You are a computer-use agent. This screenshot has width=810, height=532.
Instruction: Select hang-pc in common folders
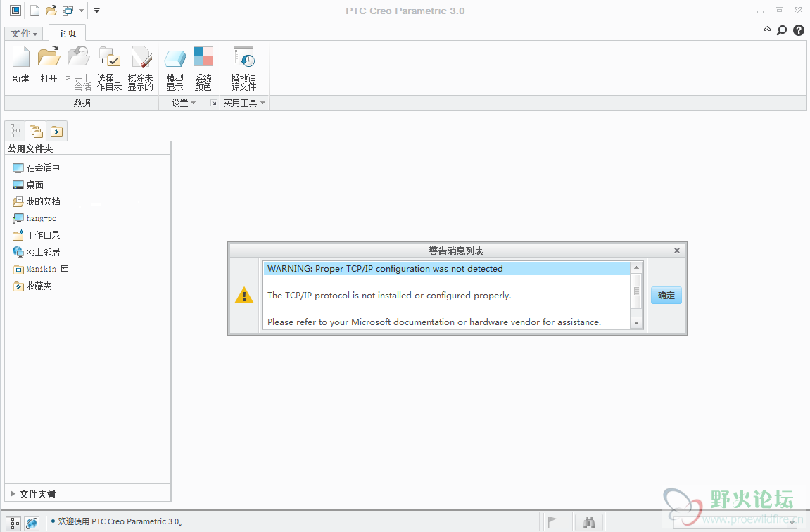34,218
